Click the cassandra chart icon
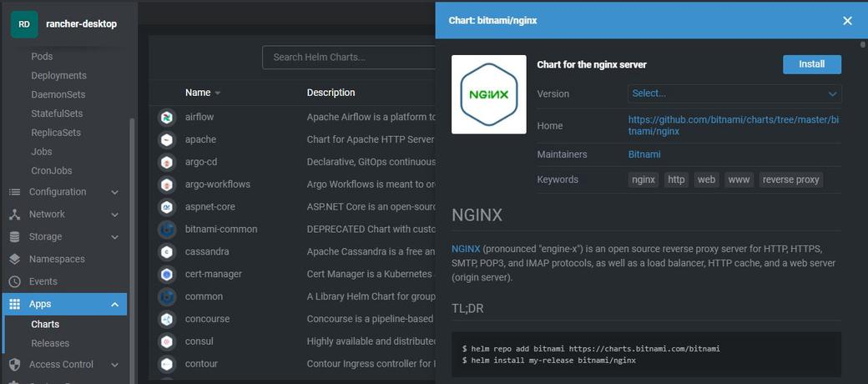Screen dimensions: 868x384 click(166, 252)
